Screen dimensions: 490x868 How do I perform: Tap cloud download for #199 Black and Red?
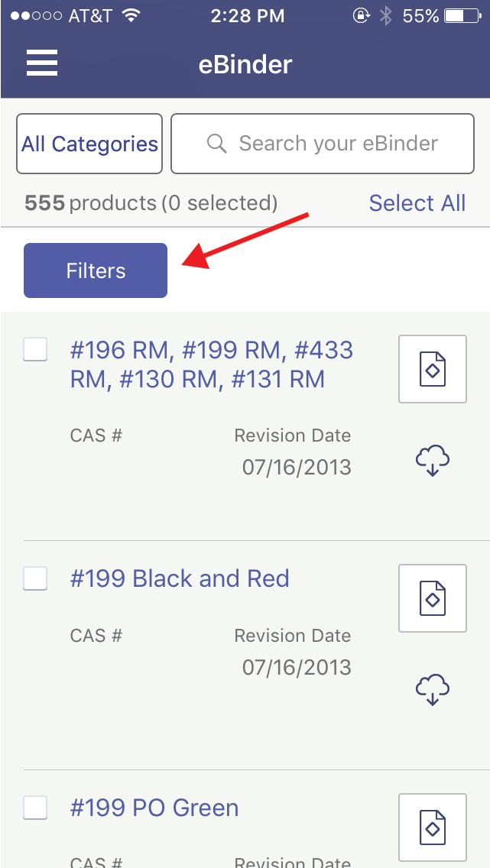(x=432, y=690)
